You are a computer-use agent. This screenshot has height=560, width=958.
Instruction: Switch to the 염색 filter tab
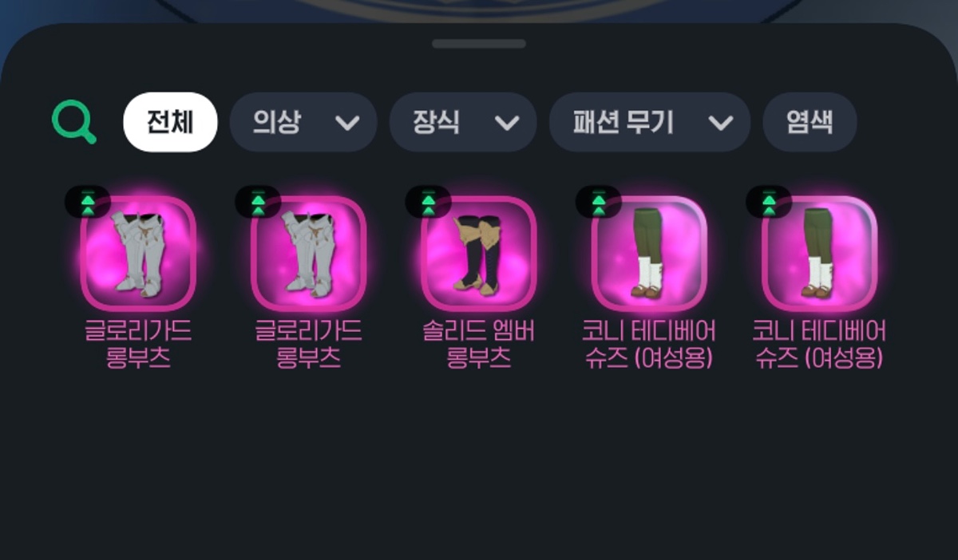[810, 122]
